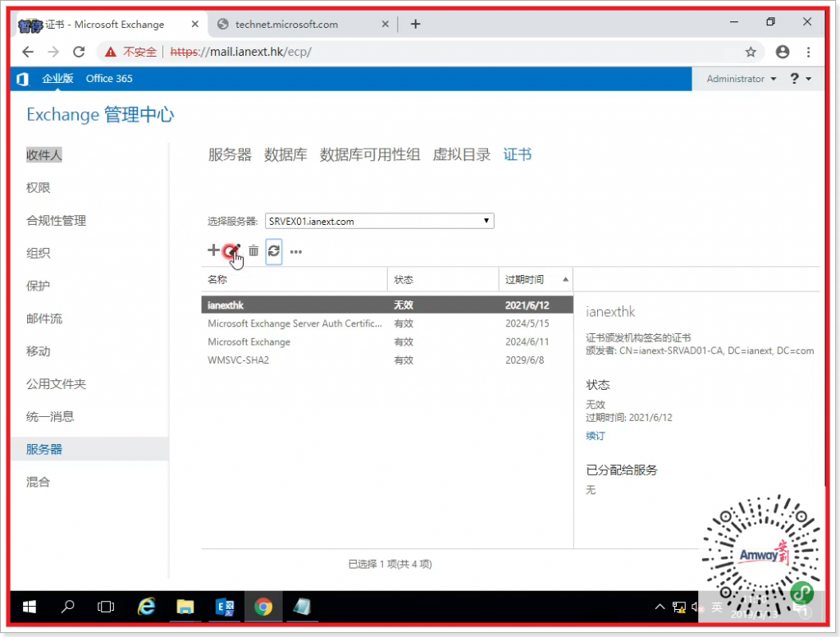Select 邮件流 in the left navigation
The height and width of the screenshot is (637, 840).
44,318
